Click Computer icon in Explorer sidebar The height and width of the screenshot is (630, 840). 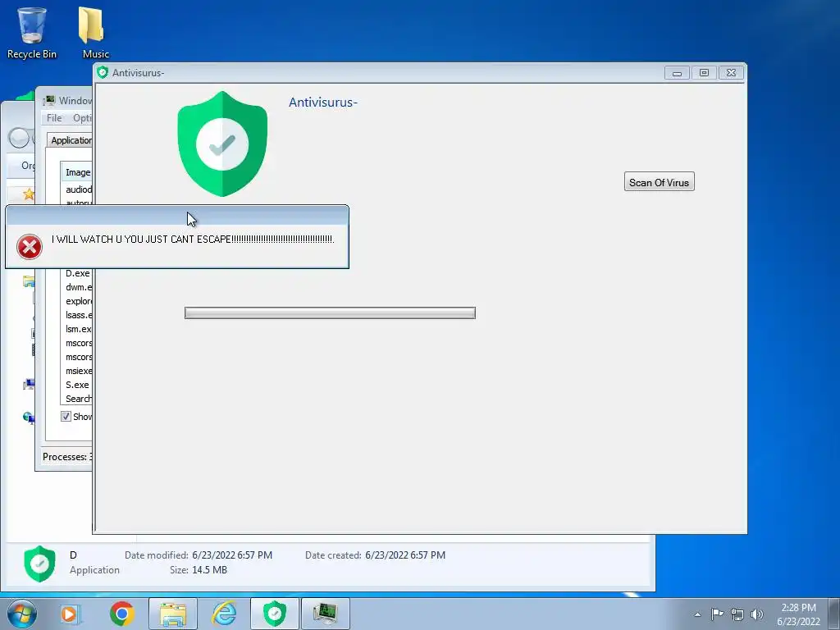pyautogui.click(x=29, y=384)
